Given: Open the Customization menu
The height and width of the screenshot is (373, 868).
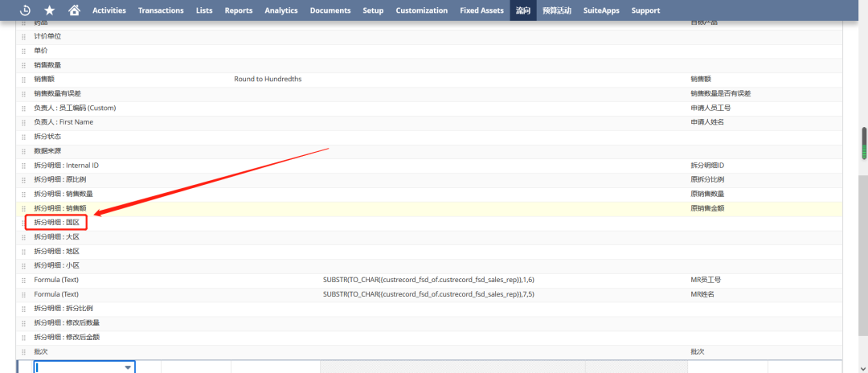Looking at the screenshot, I should tap(422, 10).
